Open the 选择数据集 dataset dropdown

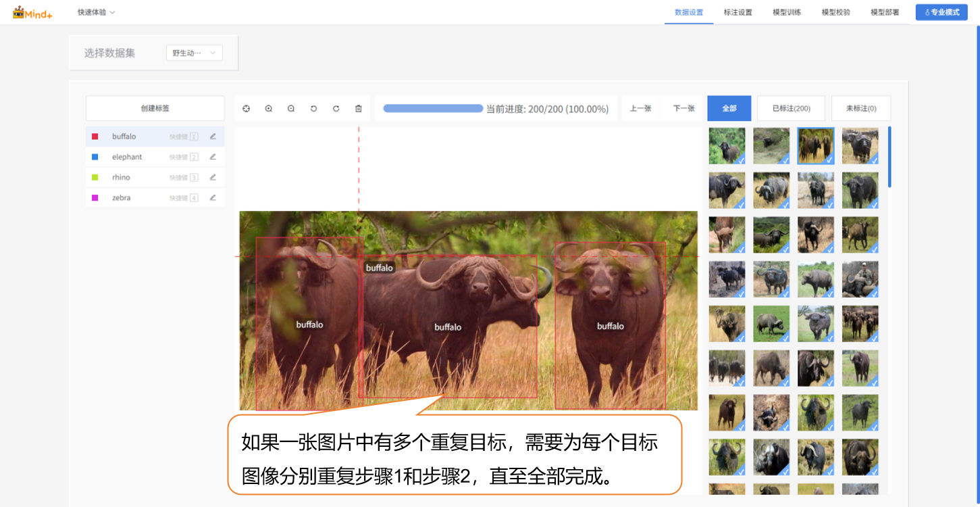[194, 53]
